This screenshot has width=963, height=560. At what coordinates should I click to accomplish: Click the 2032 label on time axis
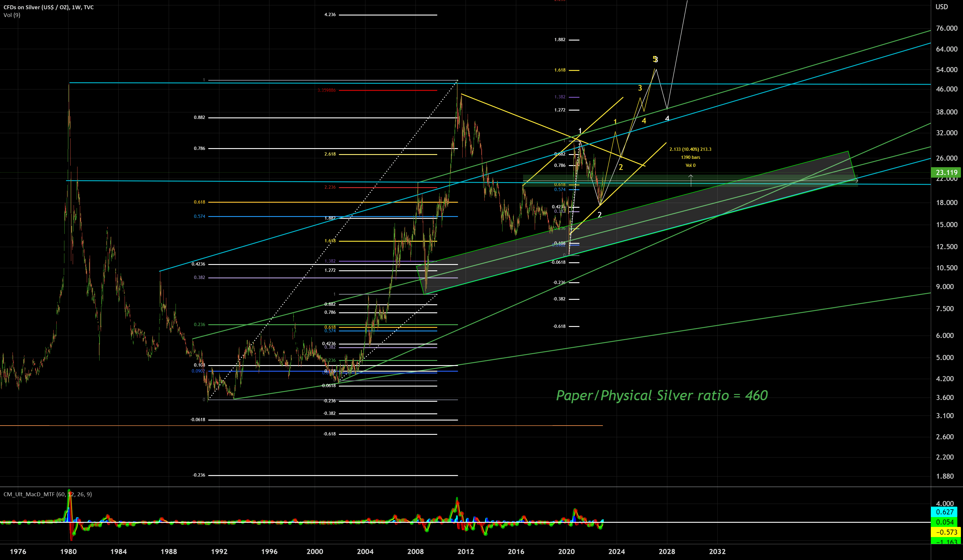(717, 552)
